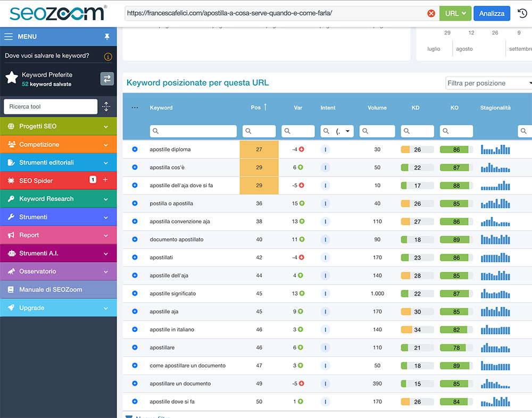
Task: Pin the sidebar menu with the pin icon
Action: pos(107,36)
